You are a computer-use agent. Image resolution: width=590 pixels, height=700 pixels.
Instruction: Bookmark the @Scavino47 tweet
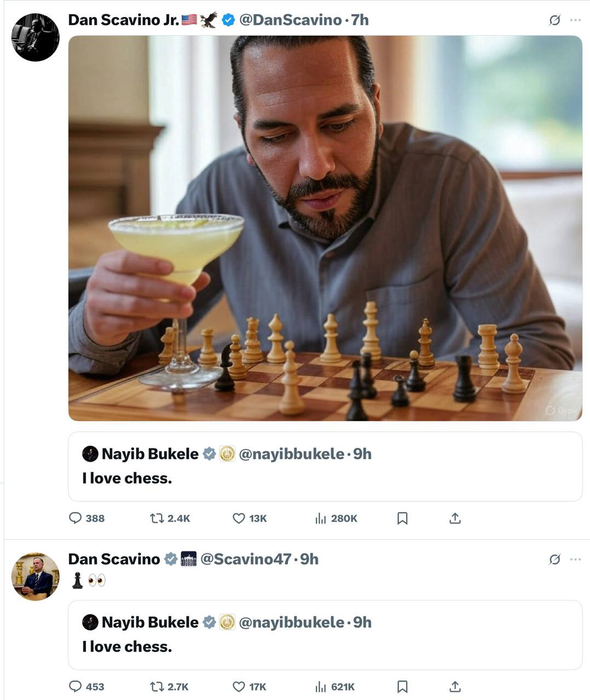(402, 686)
